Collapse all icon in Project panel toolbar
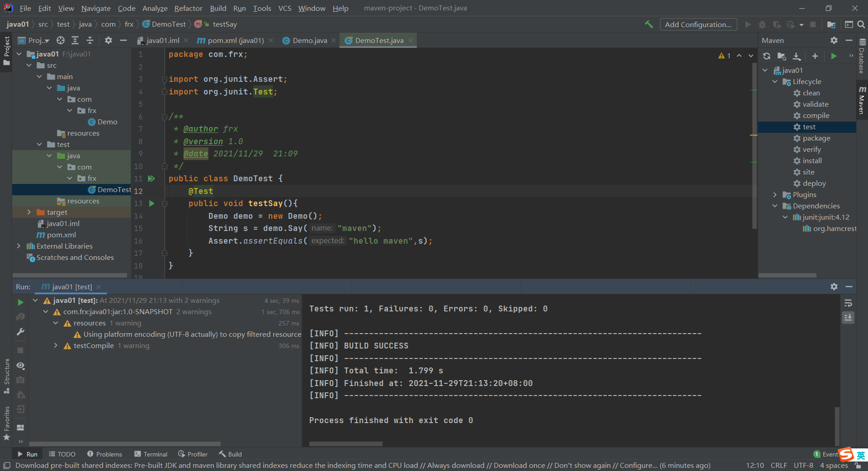Screen dimensions: 868x471 click(x=90, y=40)
